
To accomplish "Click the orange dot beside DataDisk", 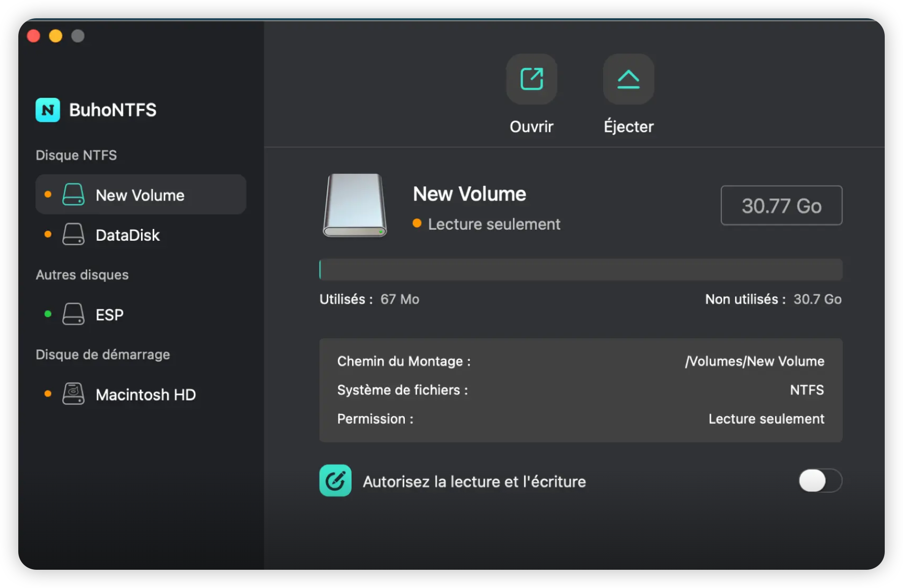I will coord(48,234).
